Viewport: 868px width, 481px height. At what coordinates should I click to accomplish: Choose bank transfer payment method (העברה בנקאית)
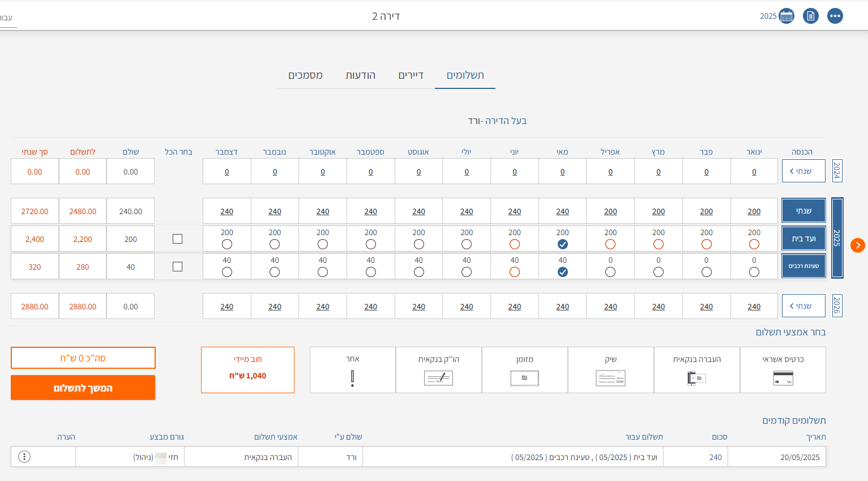pyautogui.click(x=696, y=370)
